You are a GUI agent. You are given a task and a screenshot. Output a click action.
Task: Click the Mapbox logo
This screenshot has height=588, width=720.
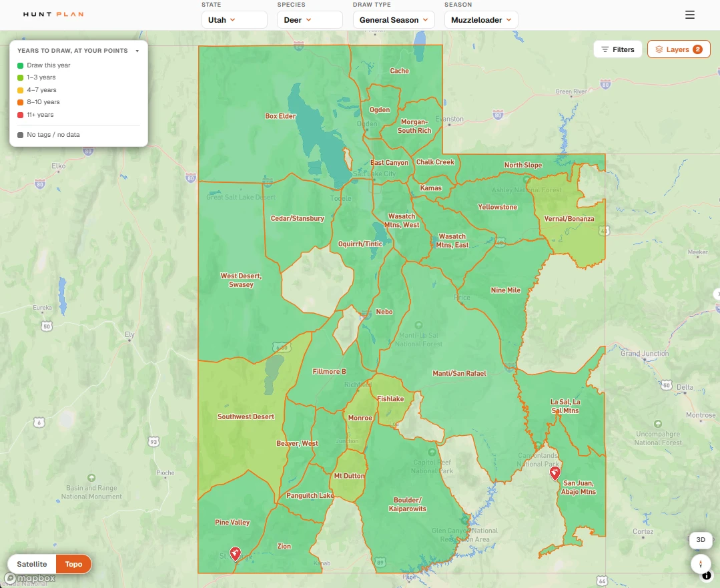pyautogui.click(x=30, y=579)
